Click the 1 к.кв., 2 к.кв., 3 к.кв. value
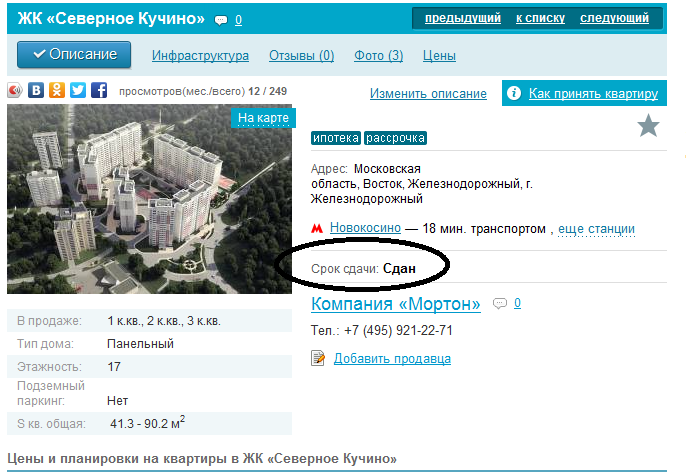686x472 pixels. pyautogui.click(x=164, y=321)
